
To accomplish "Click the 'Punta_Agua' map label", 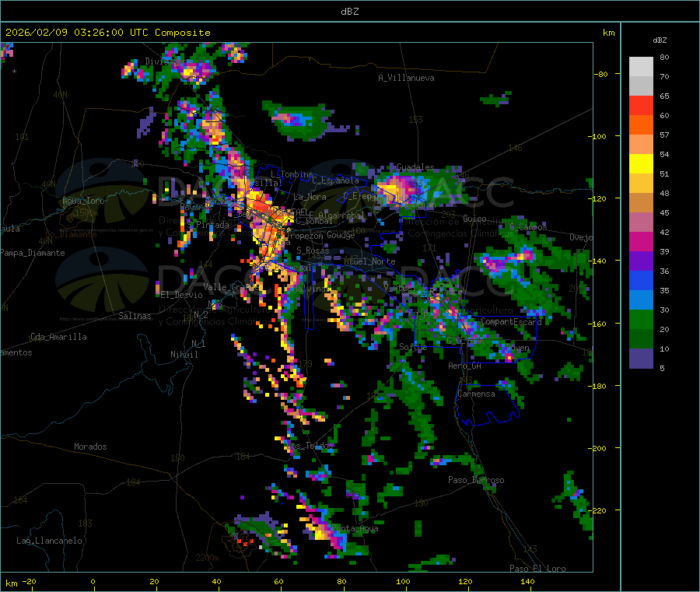I will (355, 528).
